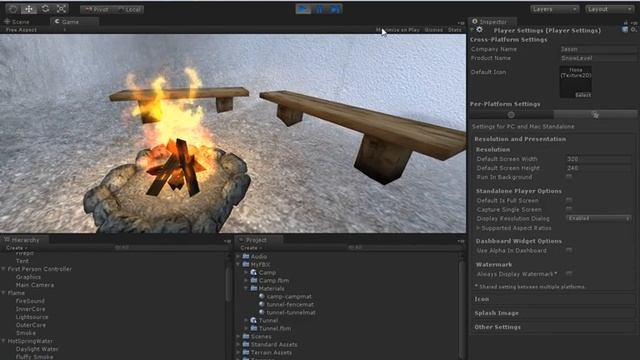Click the tunnel-fencemat material sphere icon
Image resolution: width=640 pixels, height=360 pixels.
pos(262,304)
